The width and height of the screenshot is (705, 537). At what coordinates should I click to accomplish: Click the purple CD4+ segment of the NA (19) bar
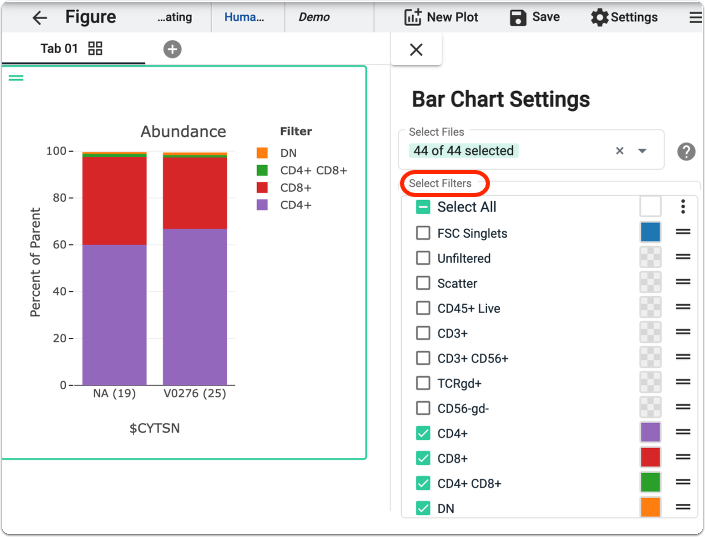point(115,315)
